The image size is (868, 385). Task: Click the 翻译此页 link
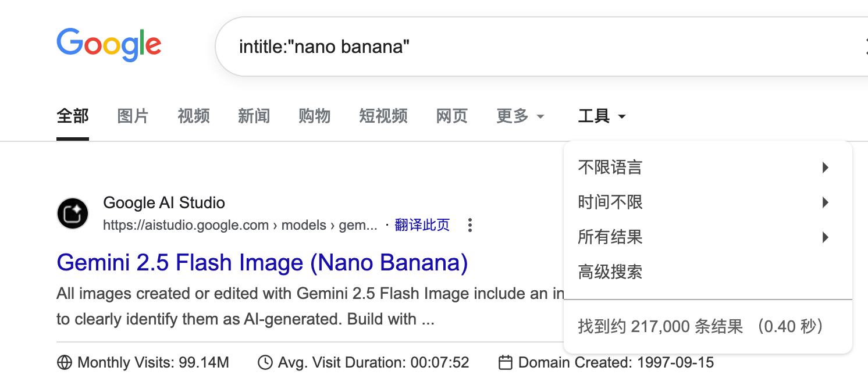[x=422, y=225]
